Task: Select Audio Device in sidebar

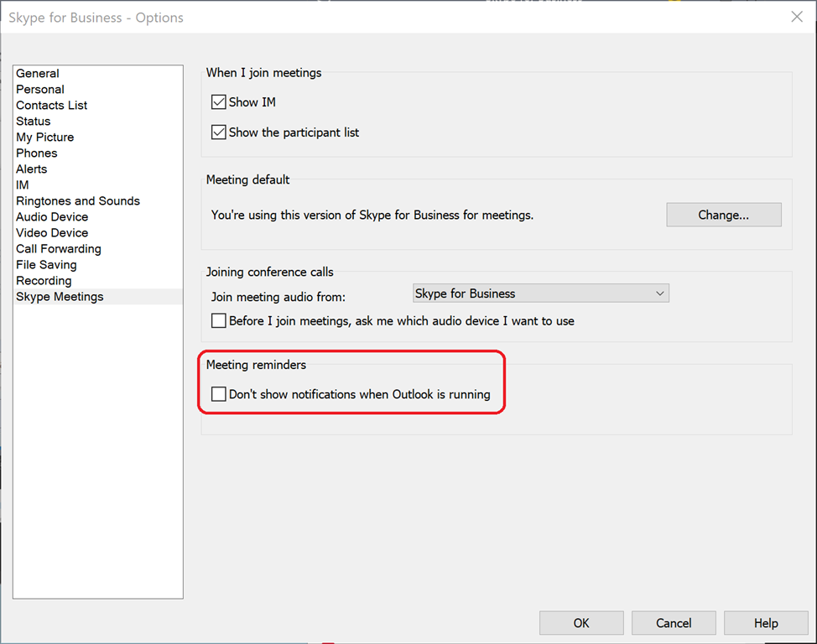Action: coord(52,217)
